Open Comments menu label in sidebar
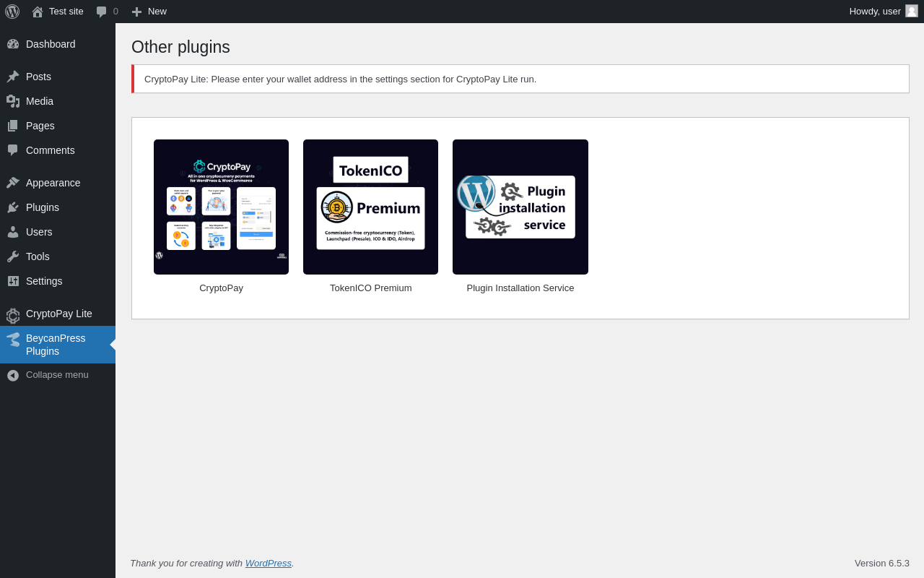Viewport: 924px width, 578px height. pos(51,150)
